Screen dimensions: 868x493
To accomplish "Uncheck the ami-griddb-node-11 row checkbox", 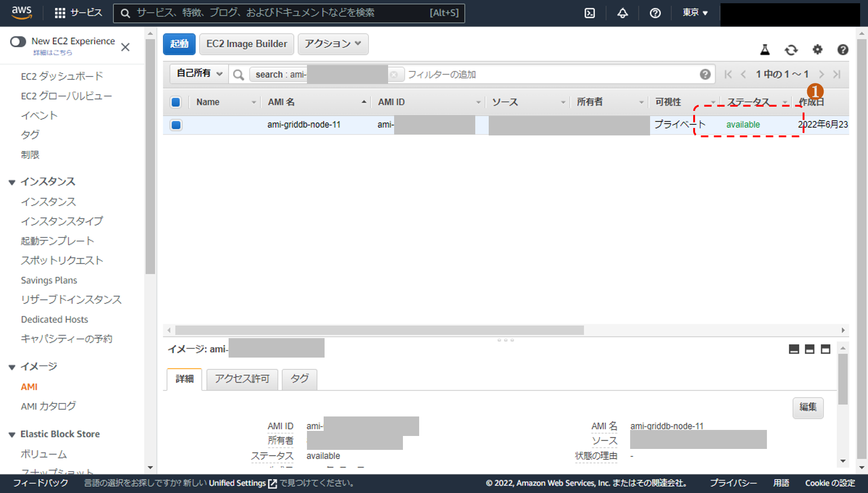I will click(x=176, y=125).
